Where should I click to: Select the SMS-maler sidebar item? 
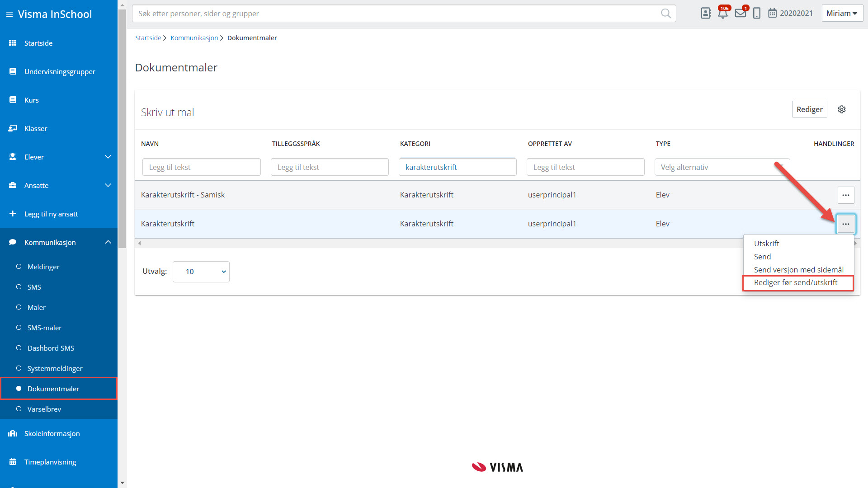coord(44,328)
